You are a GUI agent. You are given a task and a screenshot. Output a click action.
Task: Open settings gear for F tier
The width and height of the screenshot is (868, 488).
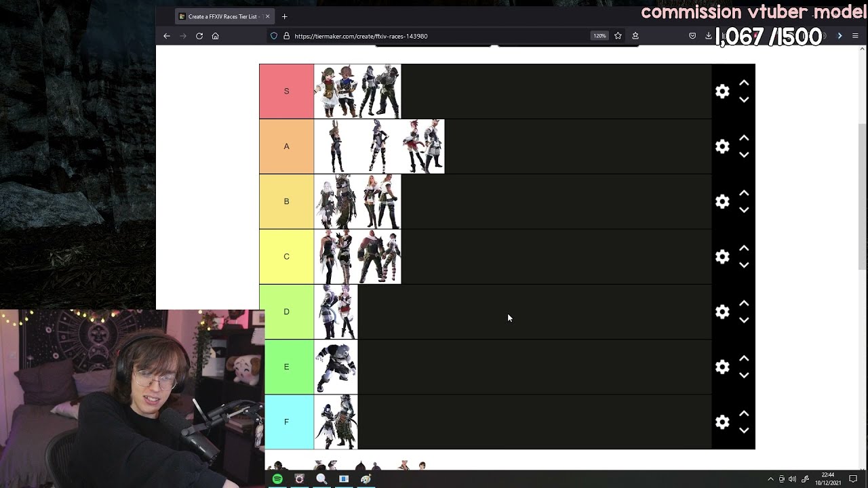coord(722,422)
